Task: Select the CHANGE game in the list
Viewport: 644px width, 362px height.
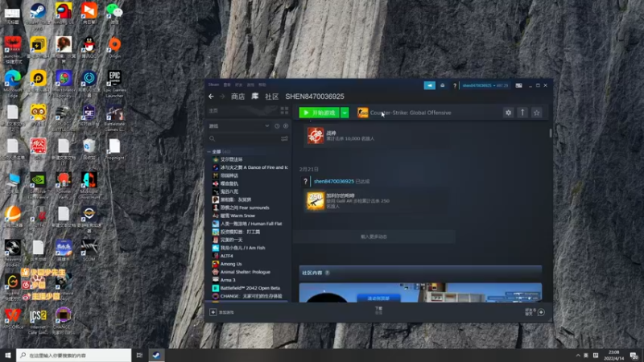Action: [247, 296]
